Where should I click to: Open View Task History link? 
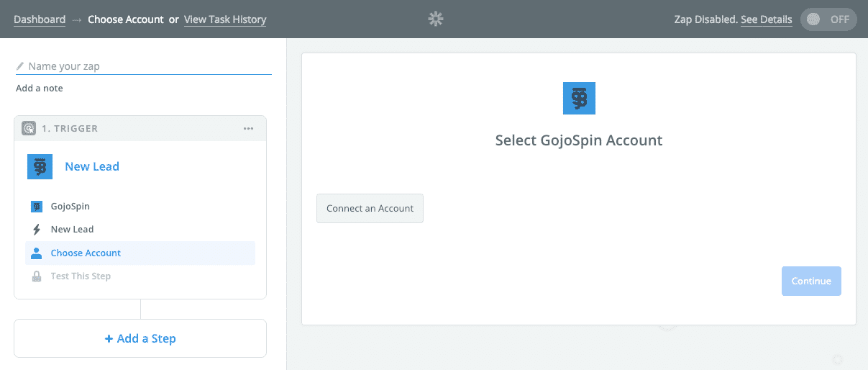pyautogui.click(x=225, y=19)
